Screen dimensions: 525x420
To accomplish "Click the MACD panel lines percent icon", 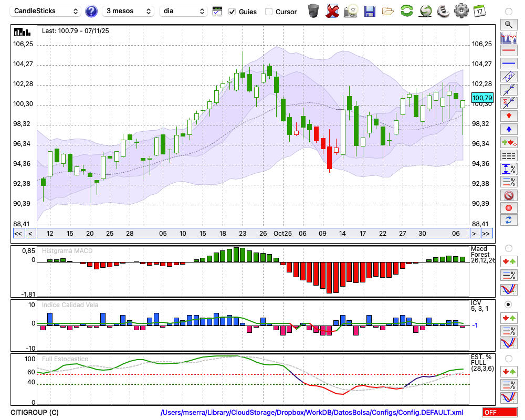I will click(509, 275).
